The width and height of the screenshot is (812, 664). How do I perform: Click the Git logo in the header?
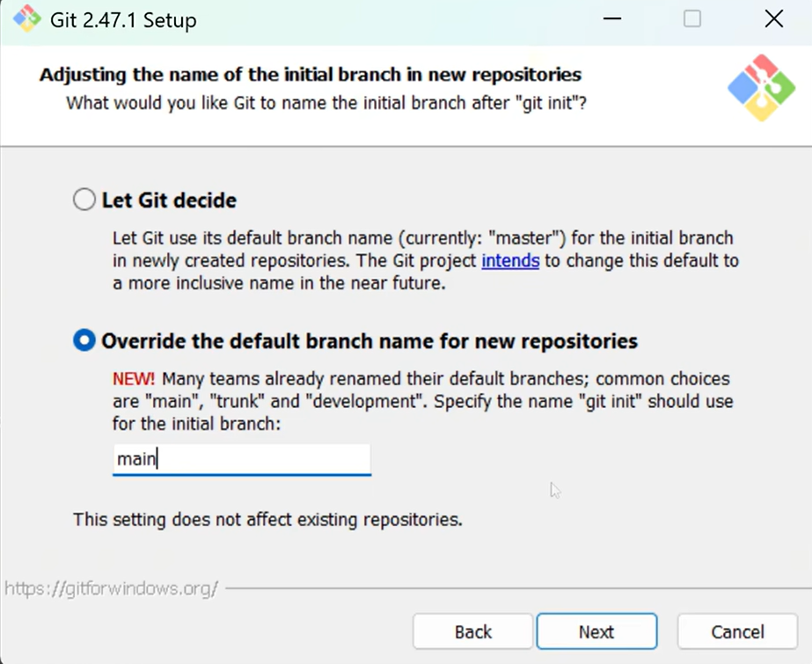coord(760,88)
